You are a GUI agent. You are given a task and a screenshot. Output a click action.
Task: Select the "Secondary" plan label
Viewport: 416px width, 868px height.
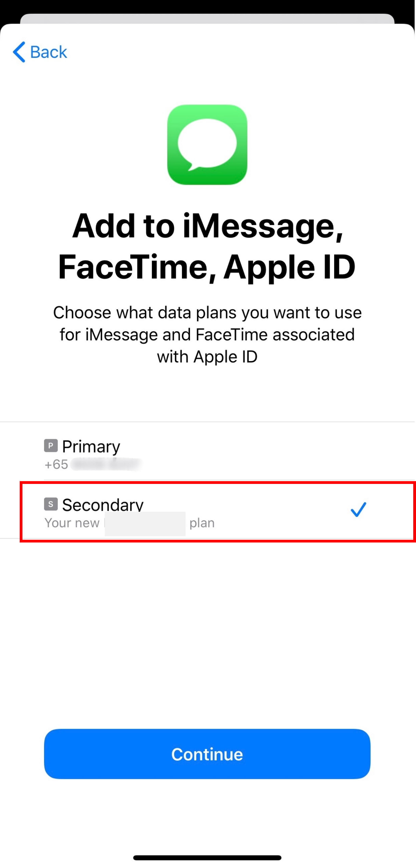pyautogui.click(x=103, y=504)
